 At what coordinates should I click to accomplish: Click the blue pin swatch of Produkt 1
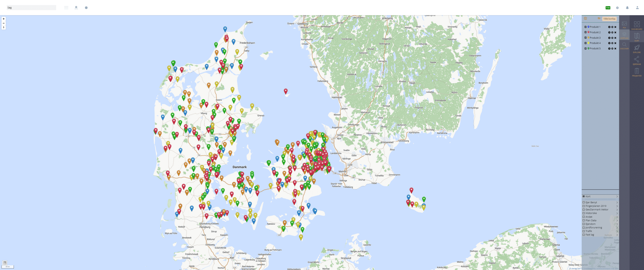tap(588, 27)
